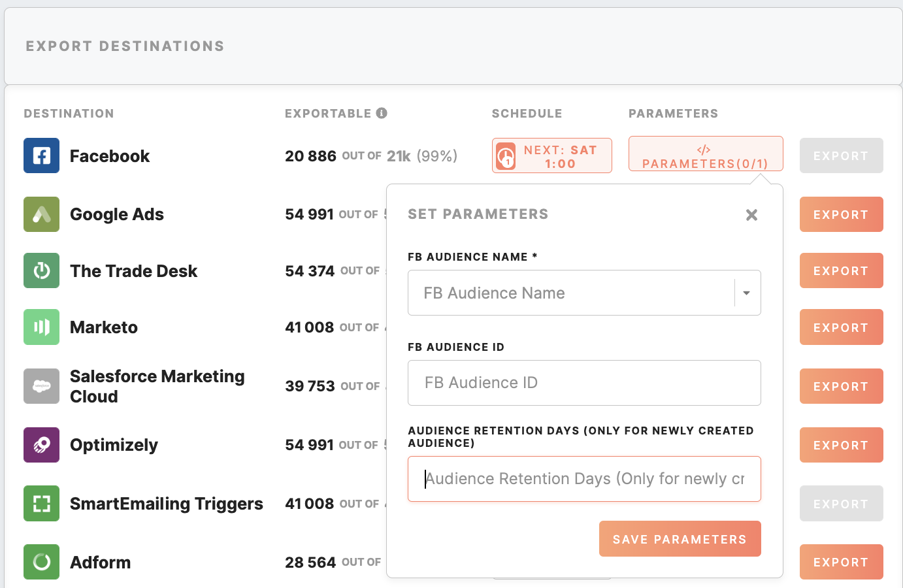The image size is (903, 588).
Task: Click the Google Ads logo icon
Action: (x=41, y=214)
